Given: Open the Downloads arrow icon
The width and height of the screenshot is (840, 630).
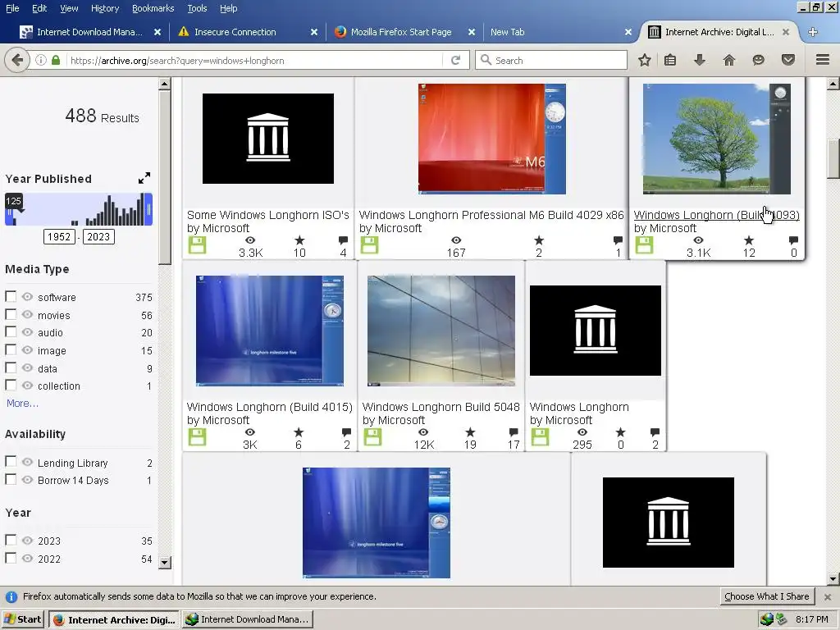Looking at the screenshot, I should point(700,60).
